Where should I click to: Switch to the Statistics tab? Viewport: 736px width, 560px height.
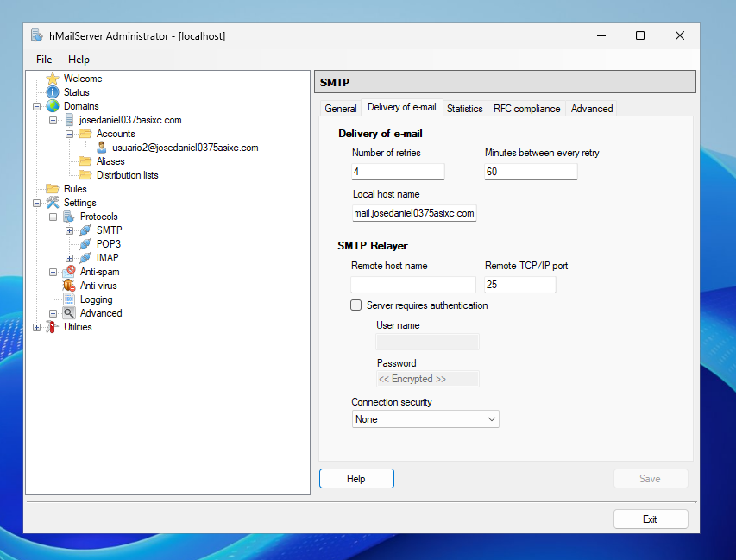point(465,109)
